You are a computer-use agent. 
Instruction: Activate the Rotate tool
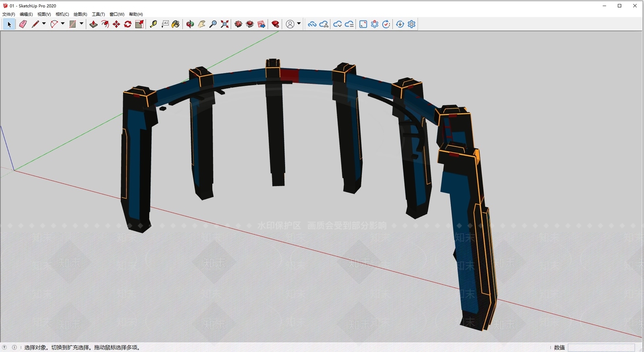128,24
